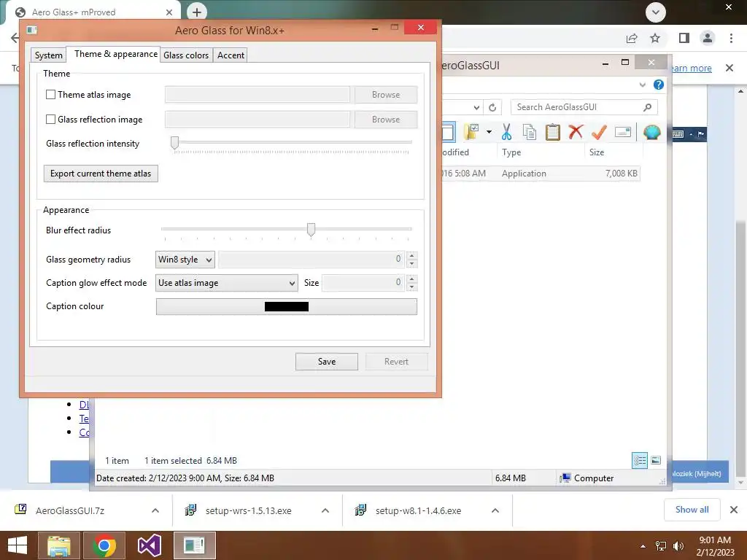Image resolution: width=747 pixels, height=560 pixels.
Task: Open Caption colour black swatch picker
Action: pyautogui.click(x=286, y=307)
